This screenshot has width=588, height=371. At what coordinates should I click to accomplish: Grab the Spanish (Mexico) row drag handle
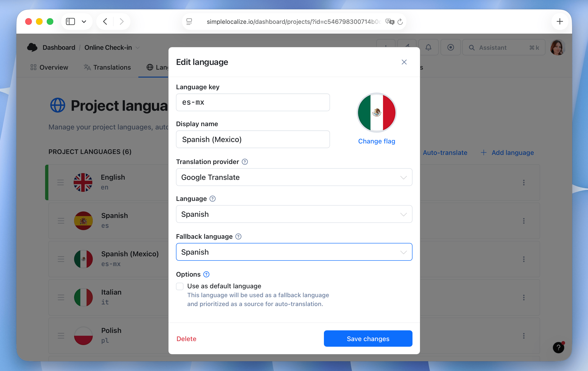pos(61,259)
